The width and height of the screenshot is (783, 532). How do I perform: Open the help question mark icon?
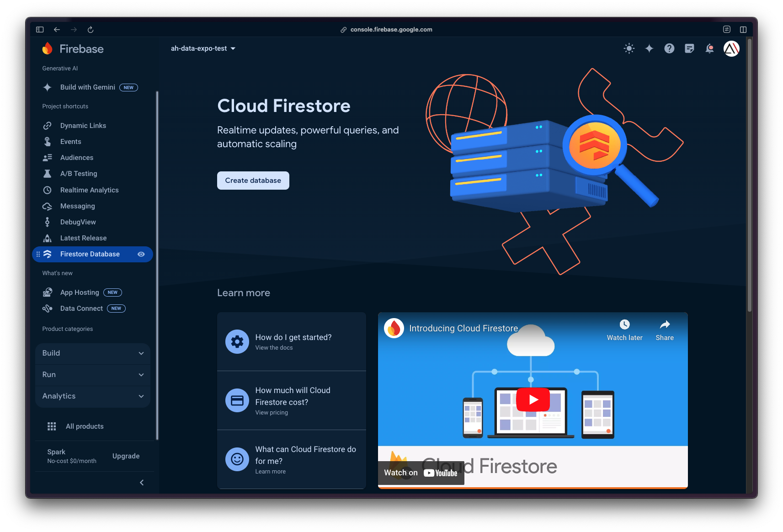click(x=669, y=48)
